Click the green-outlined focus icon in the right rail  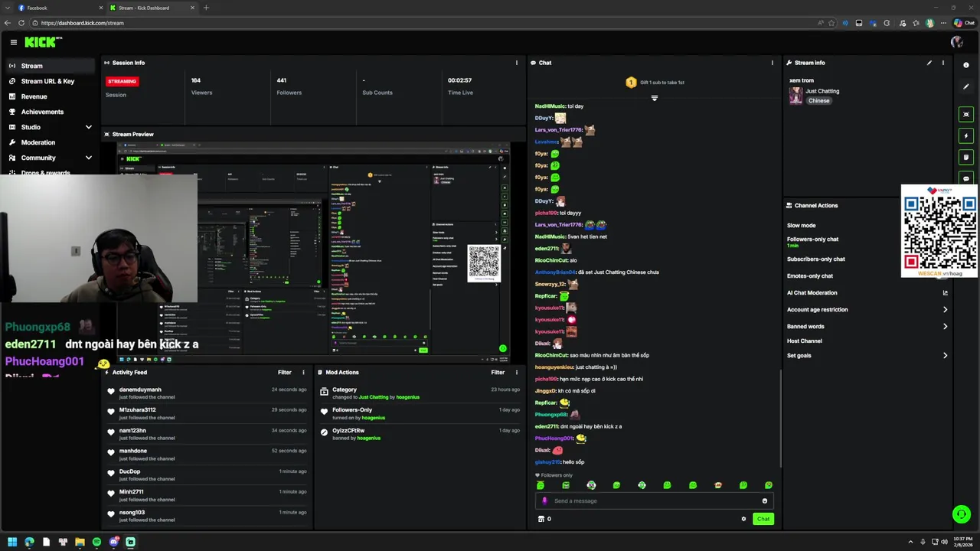coord(966,114)
